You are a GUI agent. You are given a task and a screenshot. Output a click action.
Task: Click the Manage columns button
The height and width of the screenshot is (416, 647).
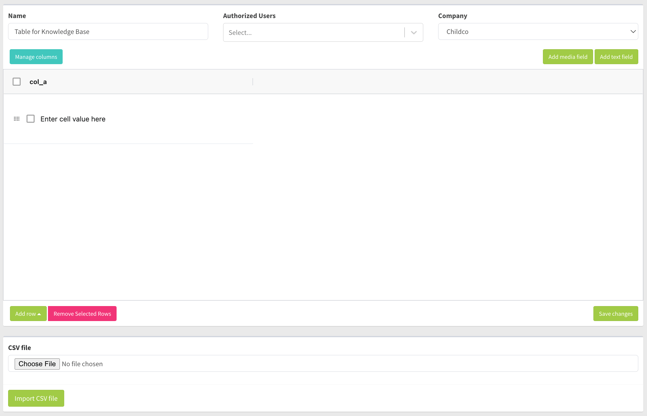tap(36, 57)
